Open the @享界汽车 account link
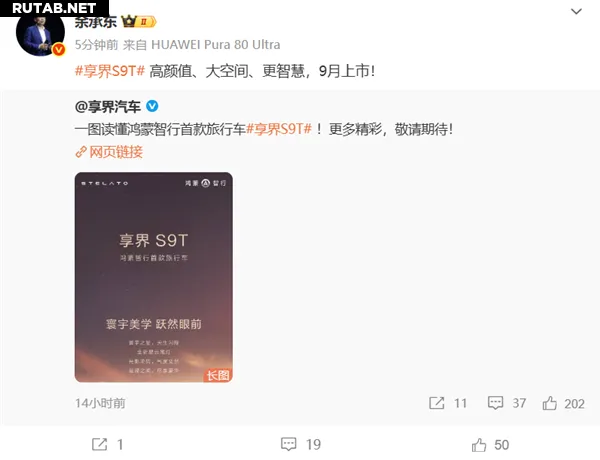The image size is (600, 460). coord(108,106)
